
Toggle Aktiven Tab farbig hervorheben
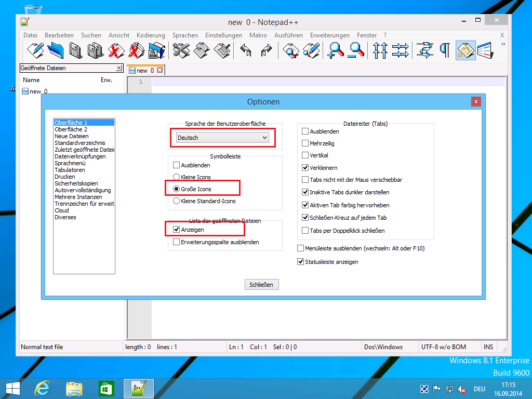tap(305, 205)
